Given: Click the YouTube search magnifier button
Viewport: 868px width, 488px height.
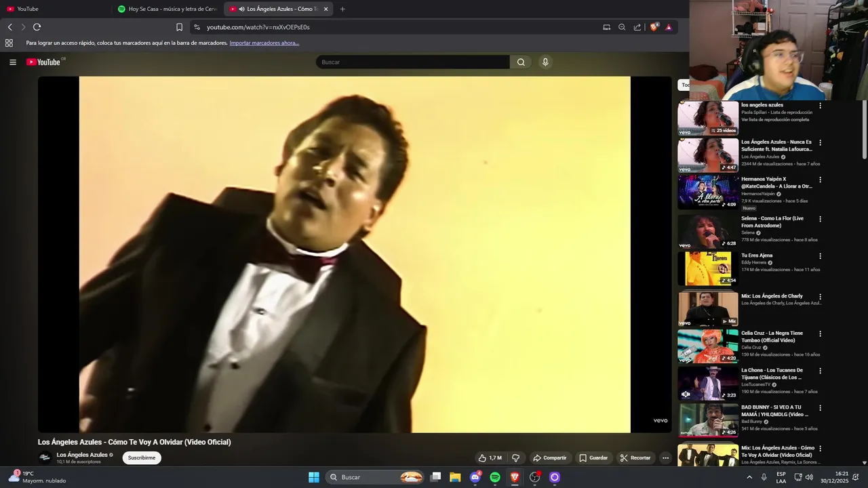Looking at the screenshot, I should pyautogui.click(x=521, y=62).
